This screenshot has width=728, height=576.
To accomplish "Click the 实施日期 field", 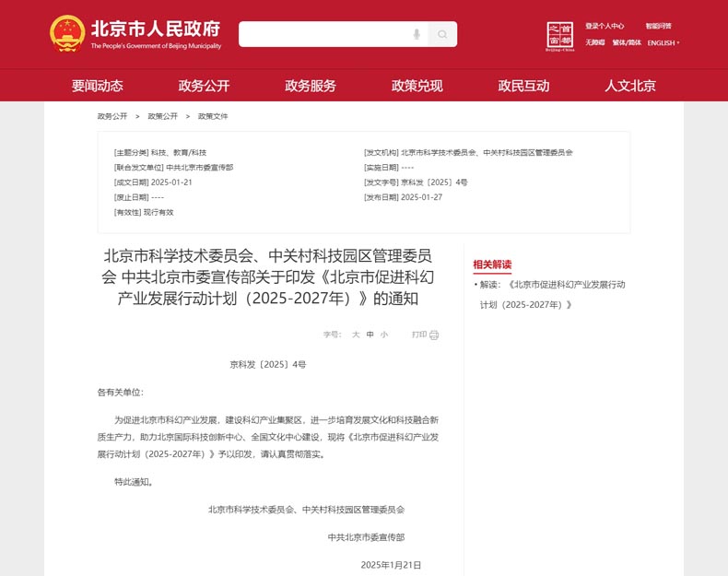I will [389, 168].
